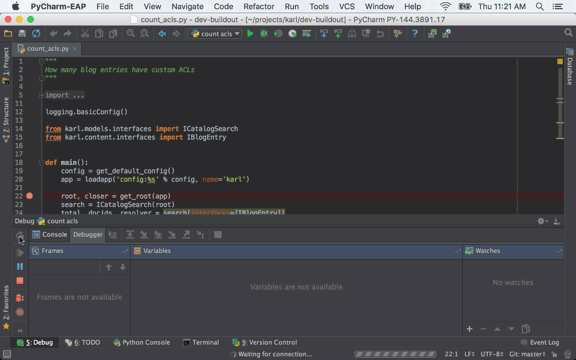Open the VCS menu
The height and width of the screenshot is (360, 576).
click(x=347, y=7)
